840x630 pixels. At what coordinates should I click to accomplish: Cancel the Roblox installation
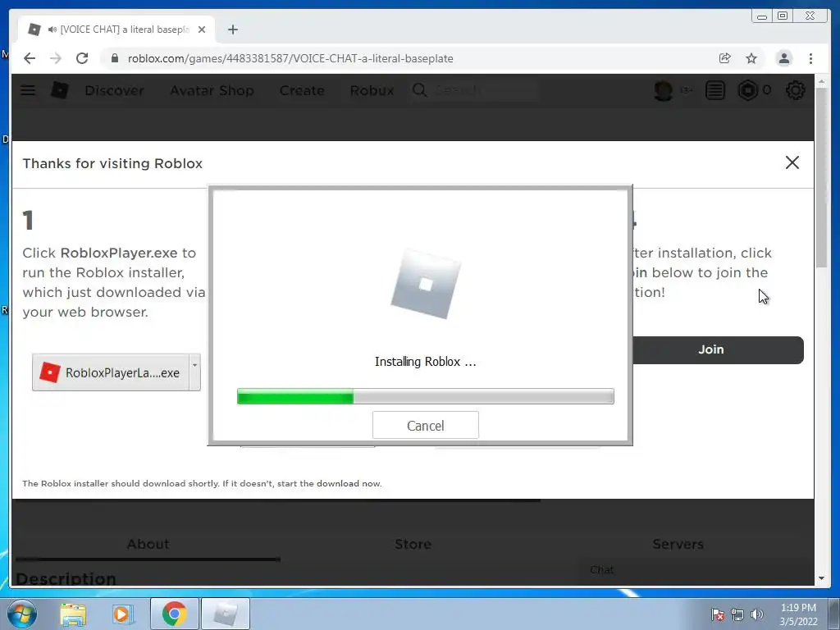click(426, 426)
